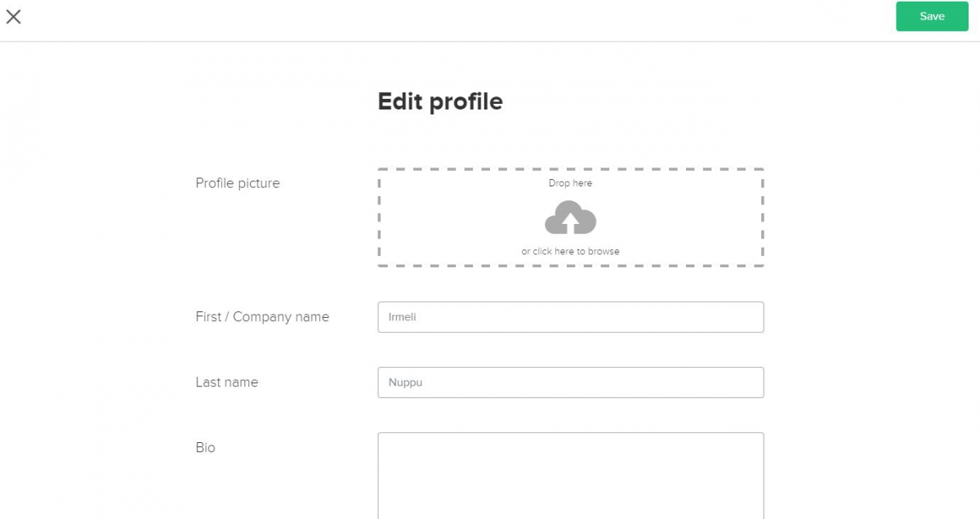The width and height of the screenshot is (980, 519).
Task: Focus the Last name input field
Action: point(570,383)
